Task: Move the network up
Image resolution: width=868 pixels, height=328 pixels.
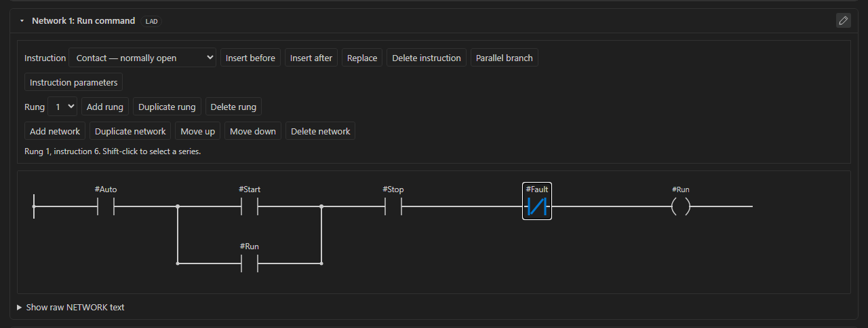Action: [197, 131]
